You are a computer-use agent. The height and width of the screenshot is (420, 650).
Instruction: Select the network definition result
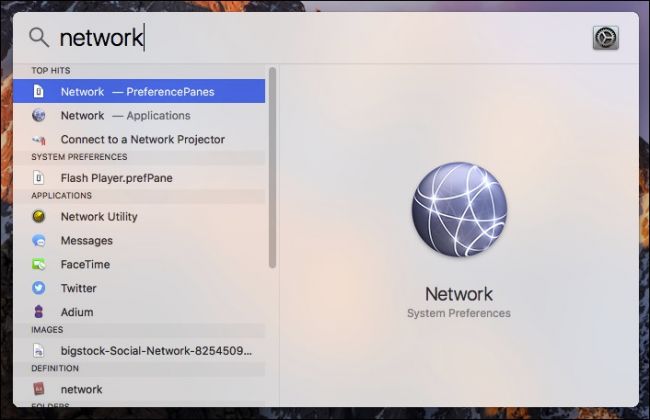(139, 389)
